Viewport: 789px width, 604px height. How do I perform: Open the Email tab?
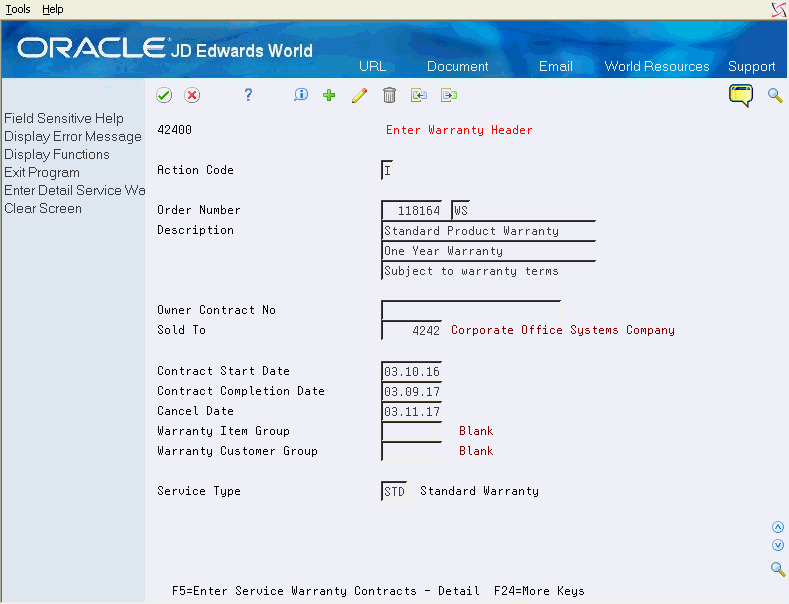coord(556,66)
